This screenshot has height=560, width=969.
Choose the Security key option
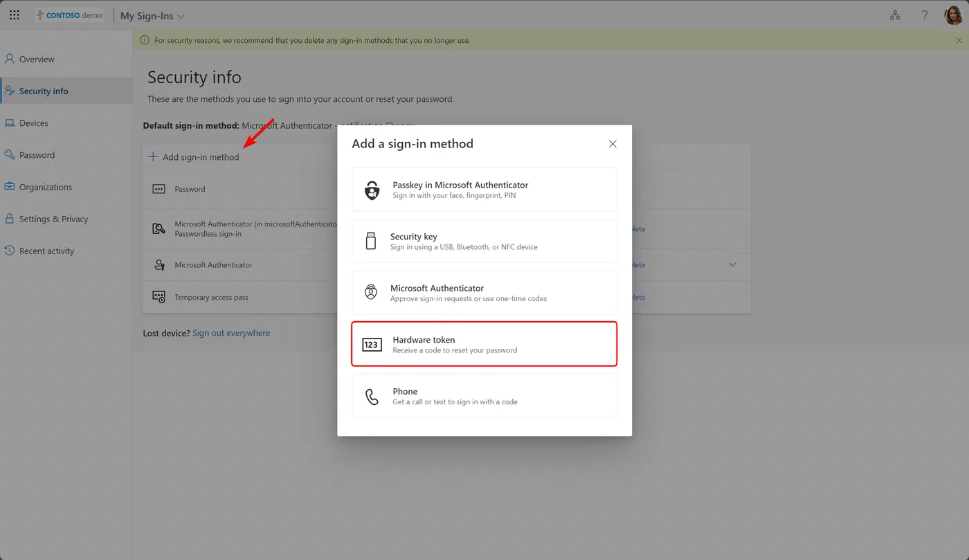click(484, 241)
